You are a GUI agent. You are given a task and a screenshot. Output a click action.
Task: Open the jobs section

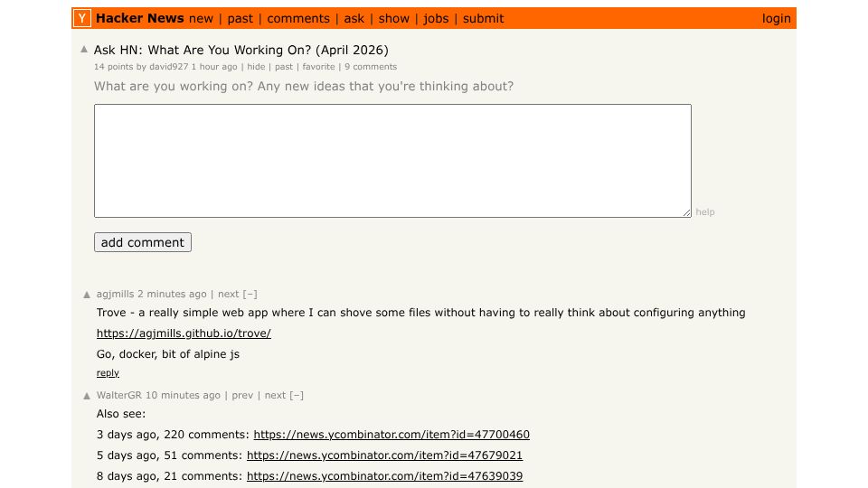click(x=436, y=19)
